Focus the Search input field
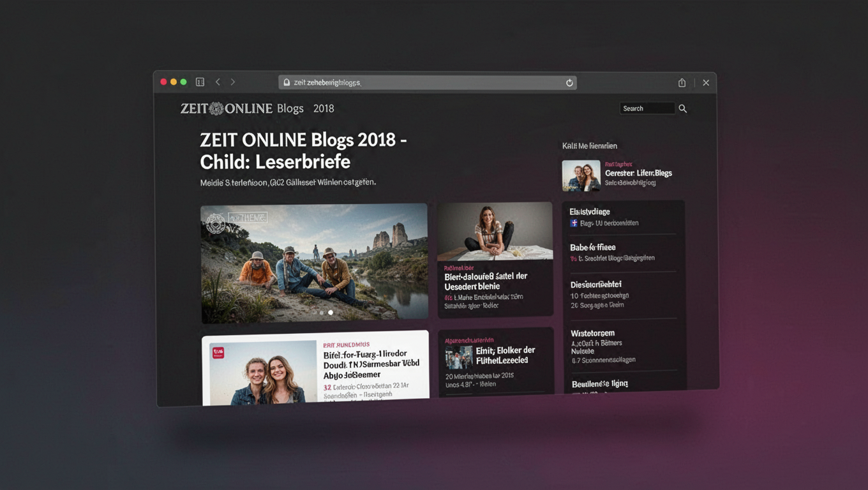Screen dimensions: 868x490 tap(647, 108)
